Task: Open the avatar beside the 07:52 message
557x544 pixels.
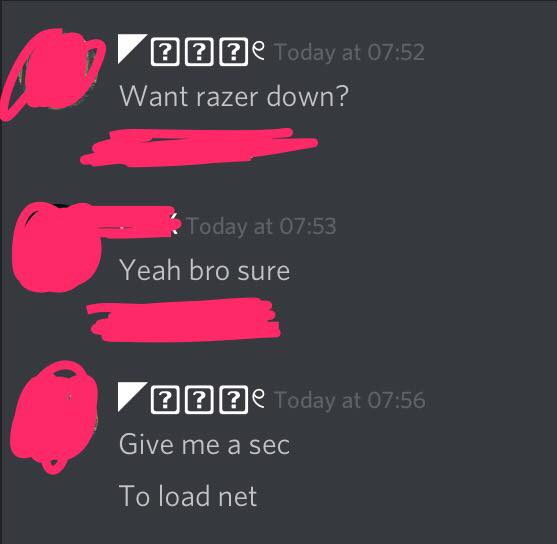Action: click(x=53, y=74)
